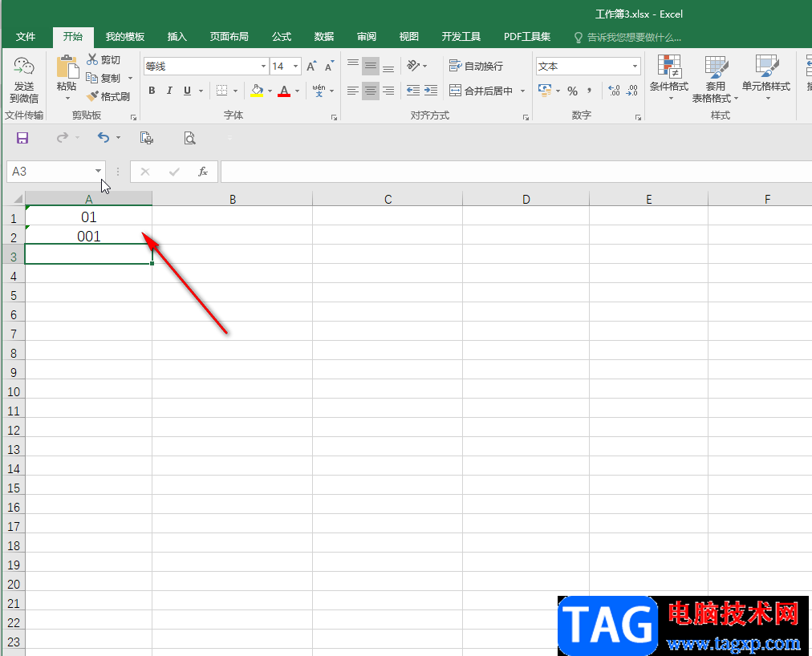
Task: Toggle underline formatting
Action: pos(188,91)
